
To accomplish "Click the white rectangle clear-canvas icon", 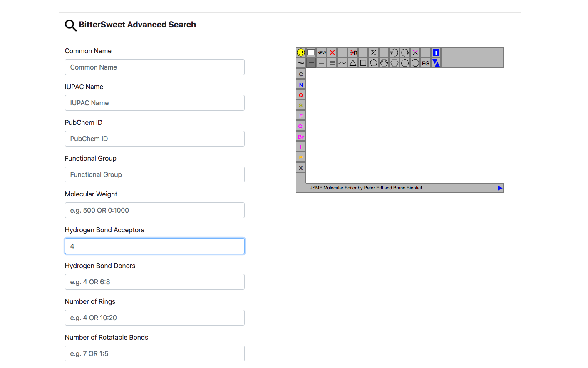I will 311,52.
